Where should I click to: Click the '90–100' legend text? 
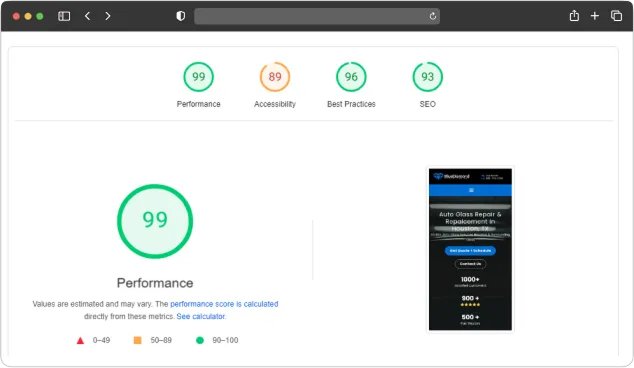pyautogui.click(x=225, y=340)
